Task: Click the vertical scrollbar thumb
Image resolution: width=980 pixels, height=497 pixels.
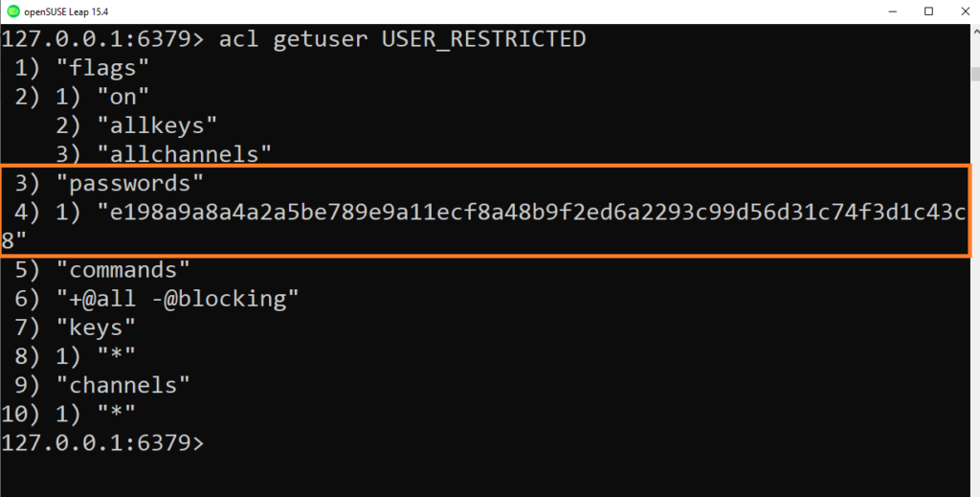Action: pos(975,73)
